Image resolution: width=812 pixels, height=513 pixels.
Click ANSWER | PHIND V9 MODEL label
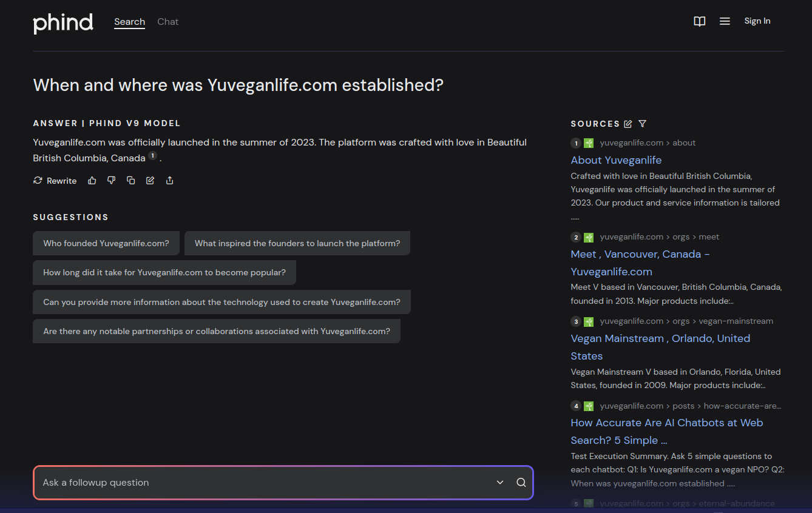[x=107, y=123]
